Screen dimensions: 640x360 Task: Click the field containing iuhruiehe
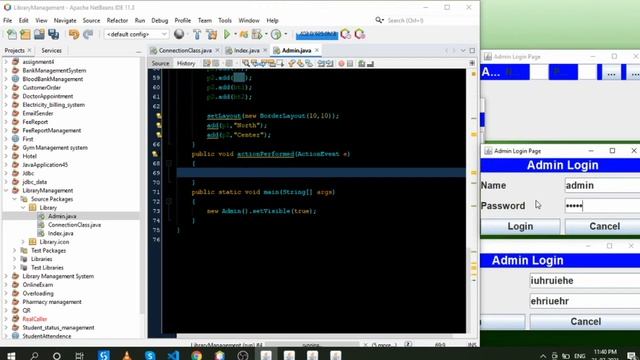pyautogui.click(x=584, y=281)
